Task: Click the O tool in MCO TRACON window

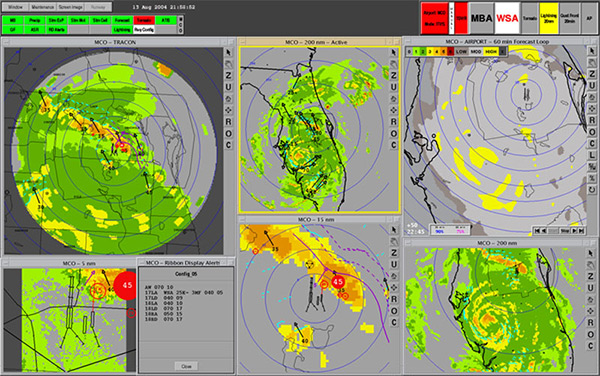Action: tap(228, 133)
